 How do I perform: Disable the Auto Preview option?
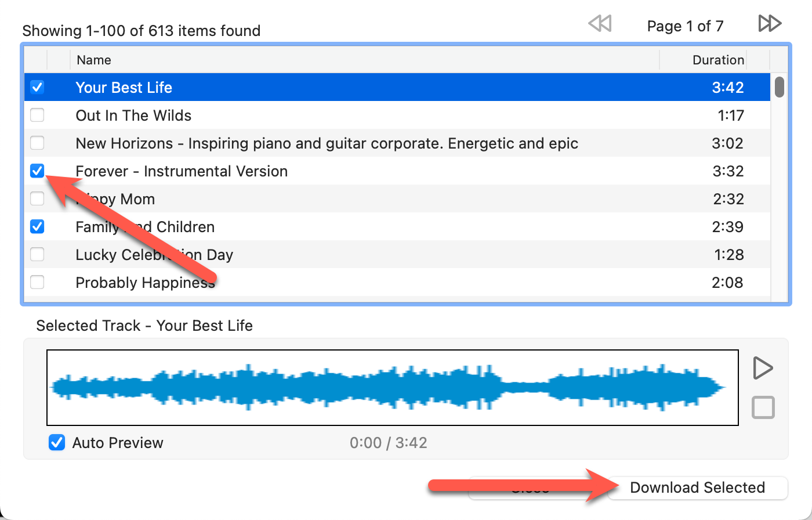click(x=56, y=443)
